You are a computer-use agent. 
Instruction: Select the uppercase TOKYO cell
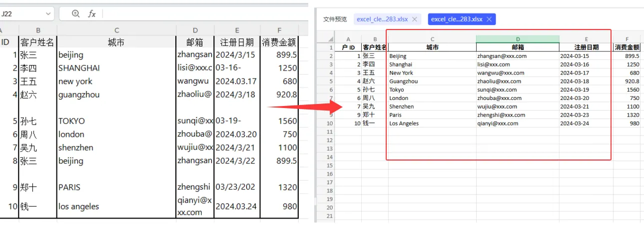(x=116, y=121)
